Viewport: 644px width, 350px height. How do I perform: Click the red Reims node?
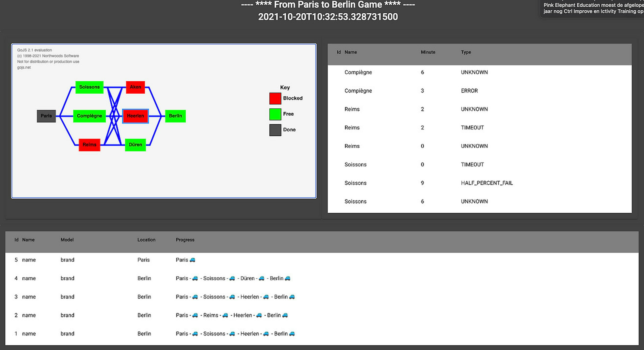tap(89, 145)
